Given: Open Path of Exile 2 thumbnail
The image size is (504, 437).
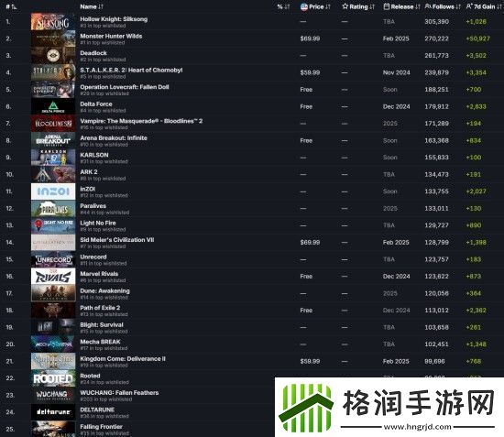Looking at the screenshot, I should [x=53, y=311].
